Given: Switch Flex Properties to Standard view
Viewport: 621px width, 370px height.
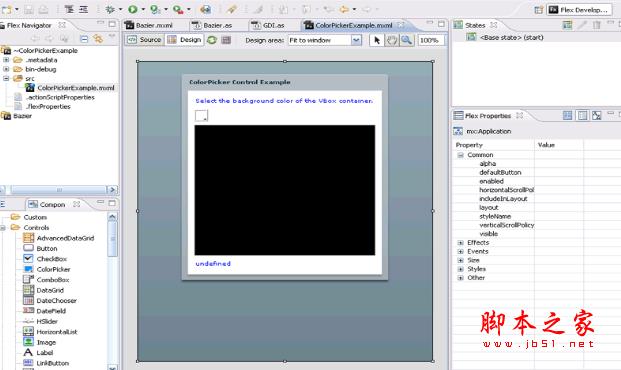Looking at the screenshot, I should tap(568, 115).
